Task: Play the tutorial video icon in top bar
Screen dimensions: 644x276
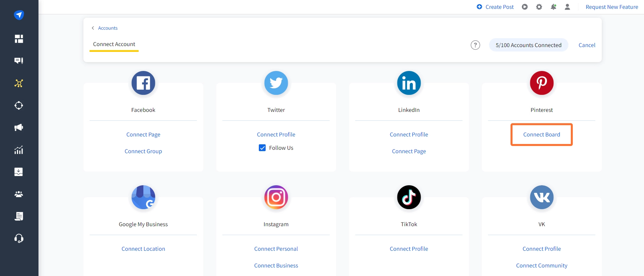Action: click(525, 6)
